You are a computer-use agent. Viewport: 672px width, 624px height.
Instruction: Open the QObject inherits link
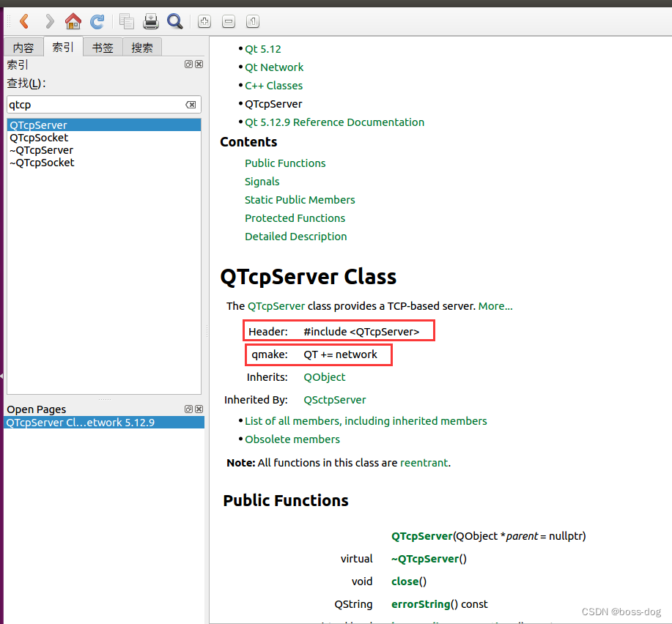[x=325, y=377]
